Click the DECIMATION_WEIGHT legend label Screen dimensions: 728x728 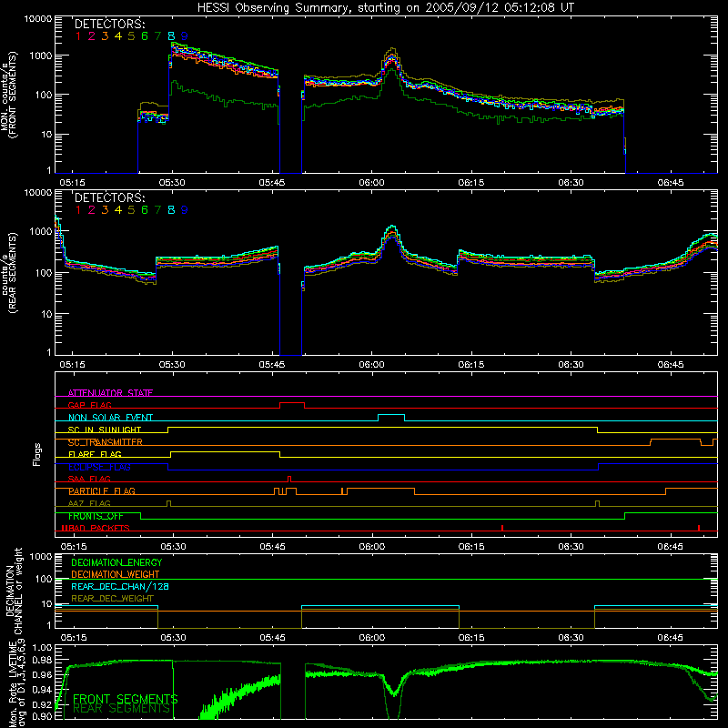[116, 574]
